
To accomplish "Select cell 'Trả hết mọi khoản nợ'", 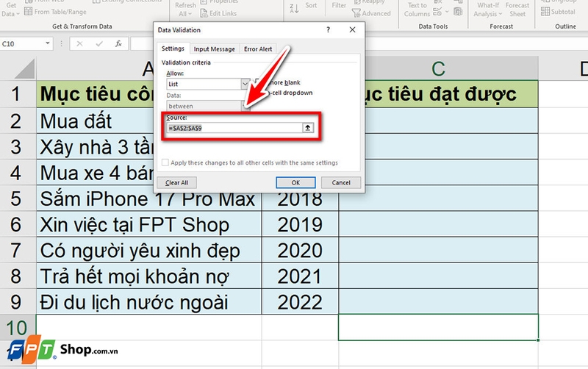I will 149,276.
